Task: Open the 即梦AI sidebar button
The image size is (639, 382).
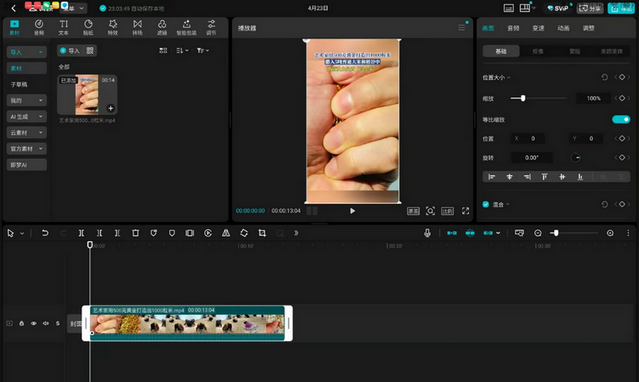Action: pos(26,165)
